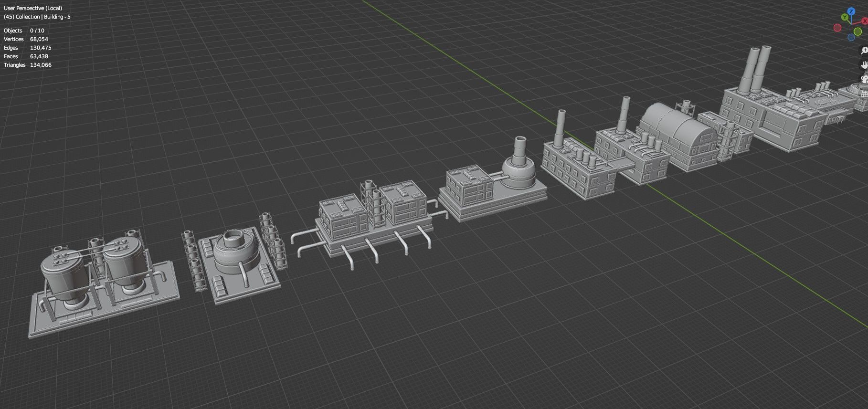Click the Faces '63,438' statistic
The width and height of the screenshot is (868, 409).
coord(39,56)
